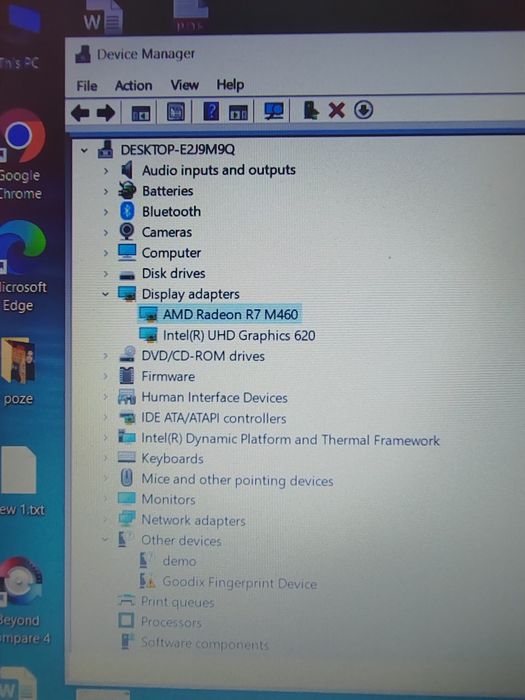Click the Batteries category icon
Image resolution: width=525 pixels, height=700 pixels.
pyautogui.click(x=127, y=191)
